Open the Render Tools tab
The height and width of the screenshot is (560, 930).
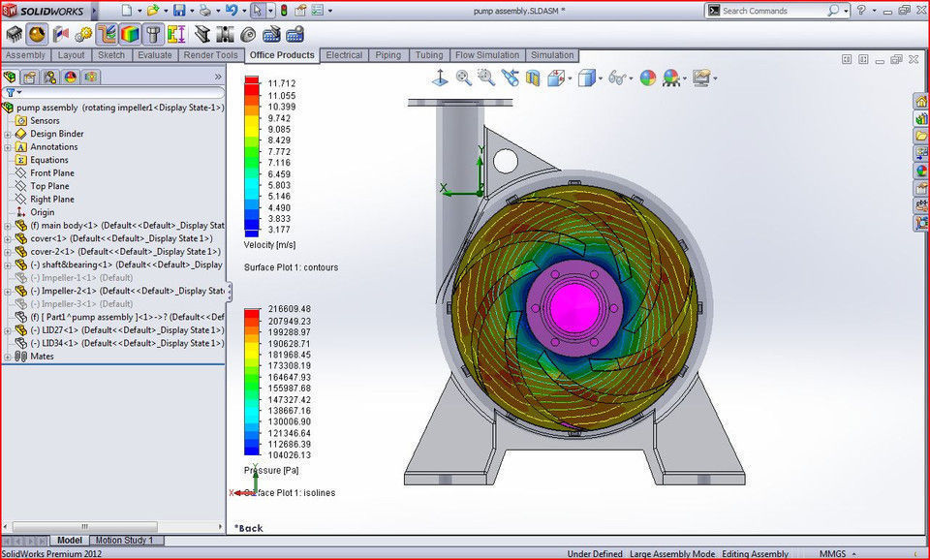point(210,55)
